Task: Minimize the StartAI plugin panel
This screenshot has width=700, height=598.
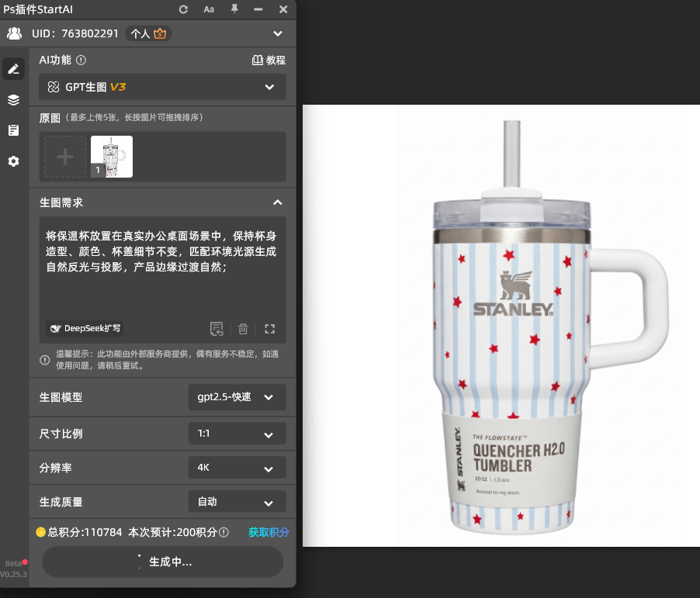Action: point(258,9)
